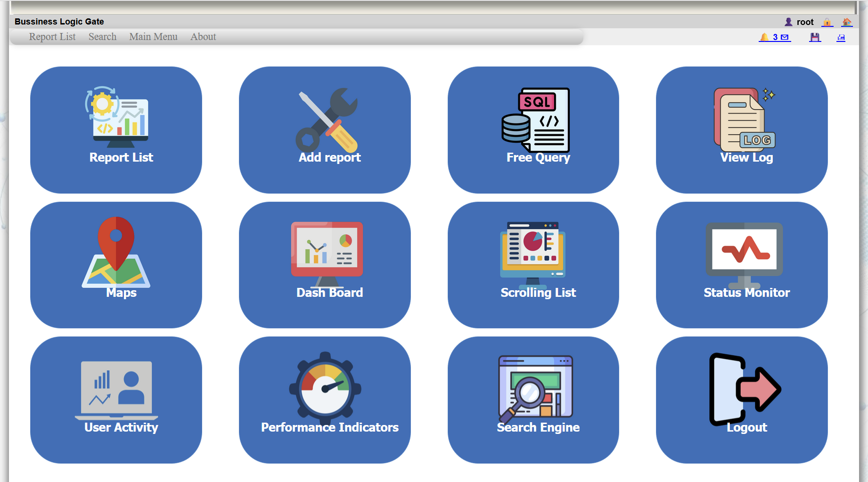Image resolution: width=868 pixels, height=482 pixels.
Task: Open the Report List tile
Action: coord(116,130)
